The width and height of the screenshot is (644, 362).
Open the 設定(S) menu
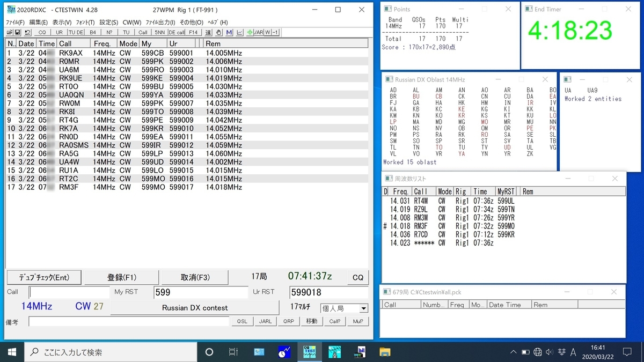pyautogui.click(x=109, y=23)
